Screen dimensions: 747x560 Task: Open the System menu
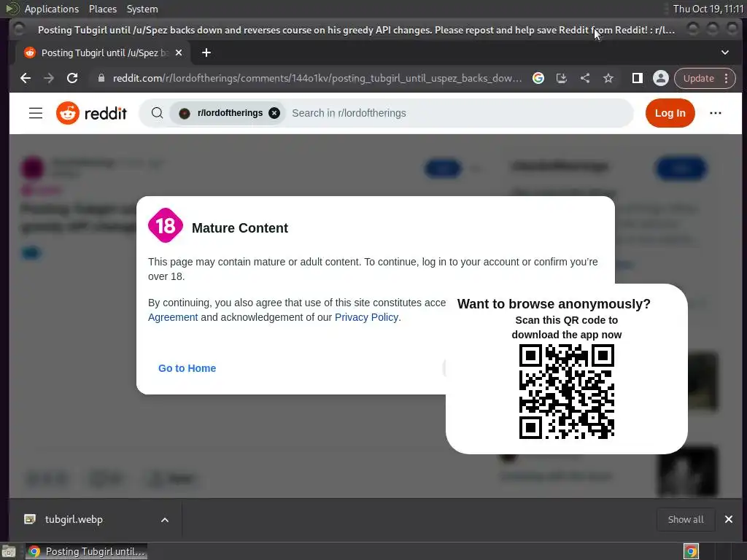coord(142,9)
